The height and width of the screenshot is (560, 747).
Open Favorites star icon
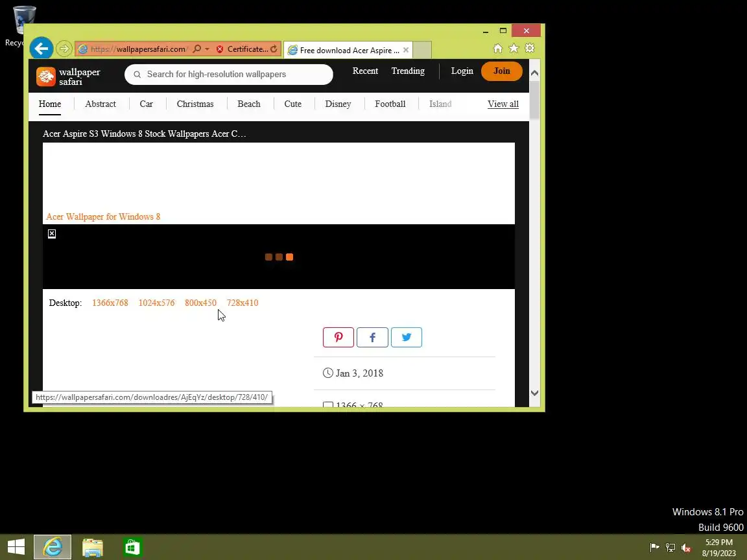coord(514,49)
